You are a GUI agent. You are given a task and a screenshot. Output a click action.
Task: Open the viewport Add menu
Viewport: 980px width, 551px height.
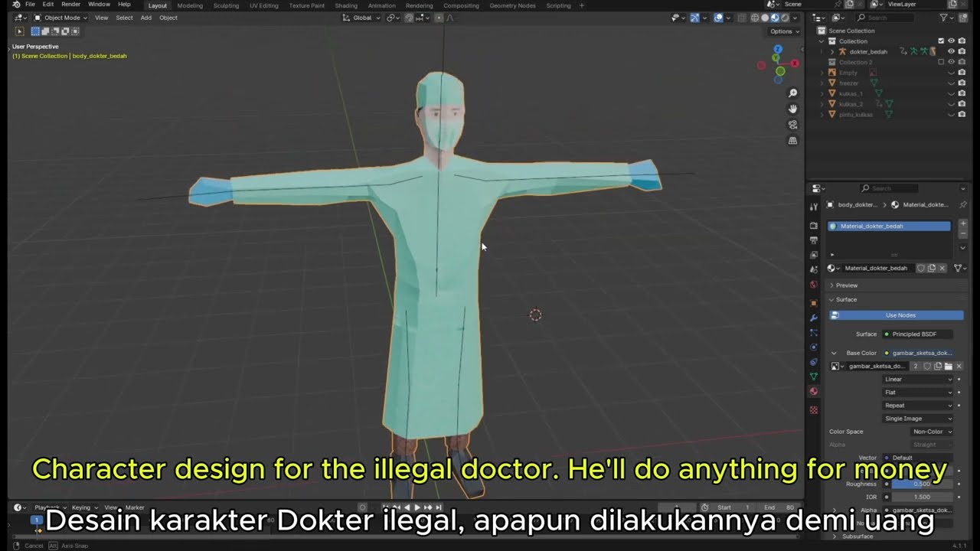click(145, 18)
